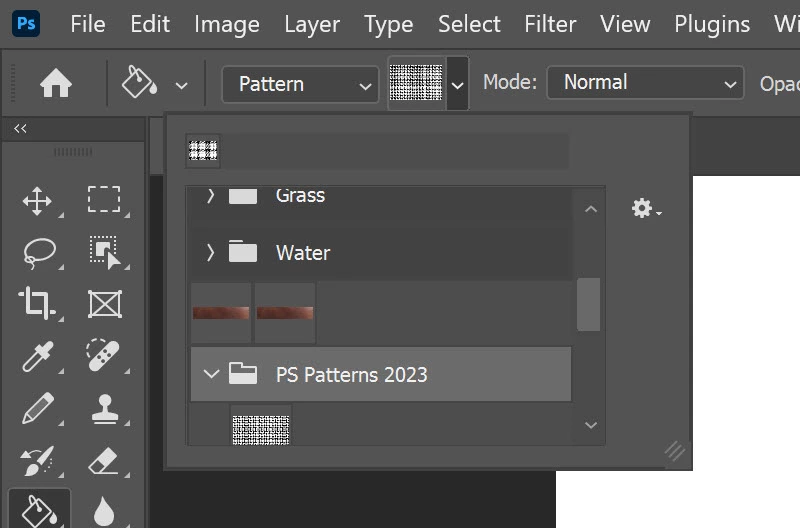Select the Pencil tool
Image resolution: width=800 pixels, height=528 pixels.
(38, 408)
